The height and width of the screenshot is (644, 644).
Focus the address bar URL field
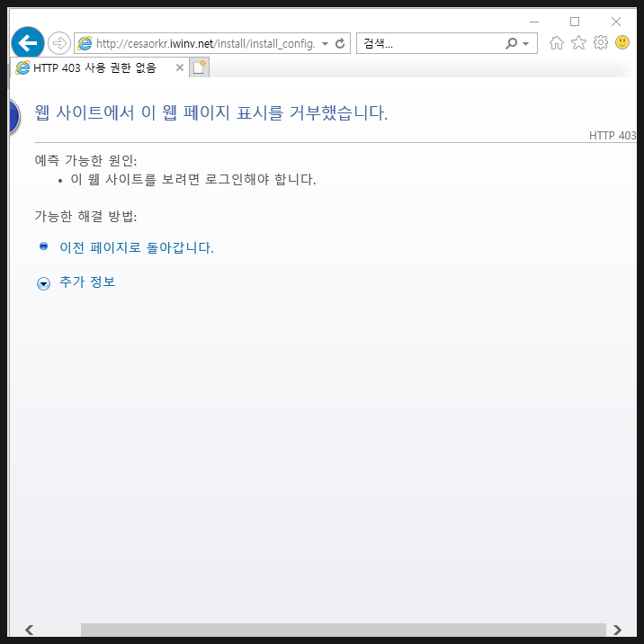(x=205, y=43)
